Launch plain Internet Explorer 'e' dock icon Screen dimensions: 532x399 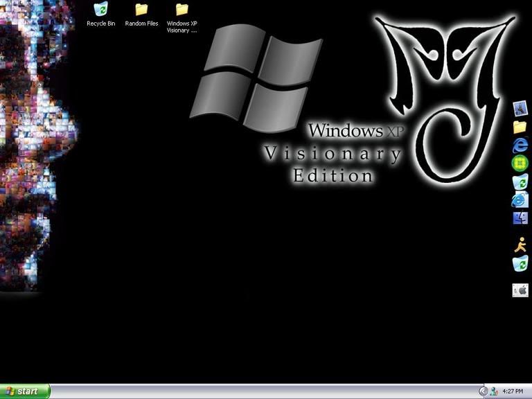pos(520,145)
